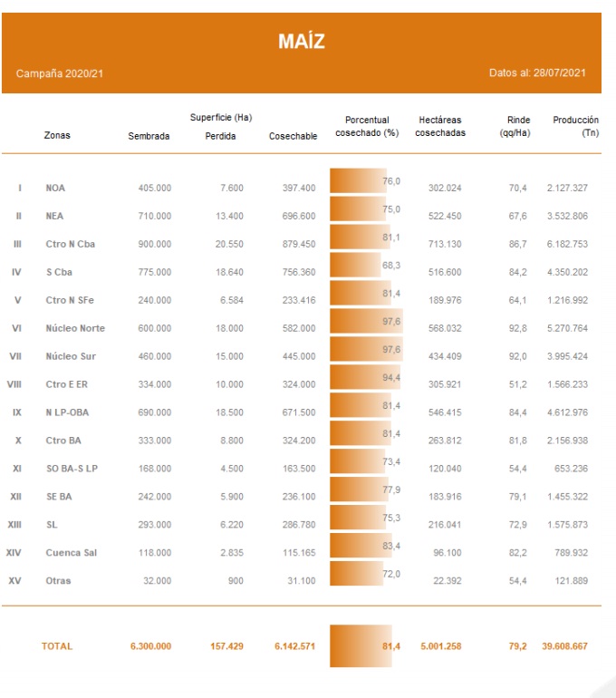The width and height of the screenshot is (616, 698).
Task: Click the Ctro N Cba production value 6.182.753
Action: pos(569,244)
